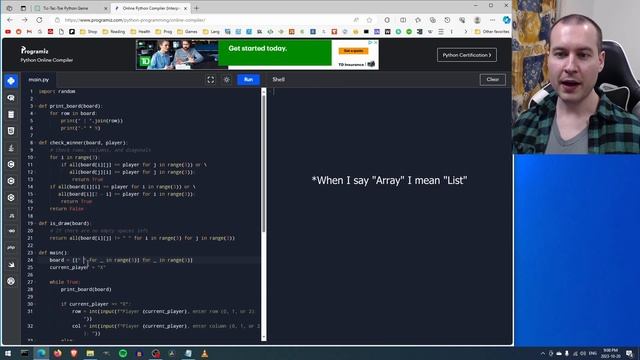Open the notifications center icon
Viewport: 640px width, 360px height.
point(629,353)
